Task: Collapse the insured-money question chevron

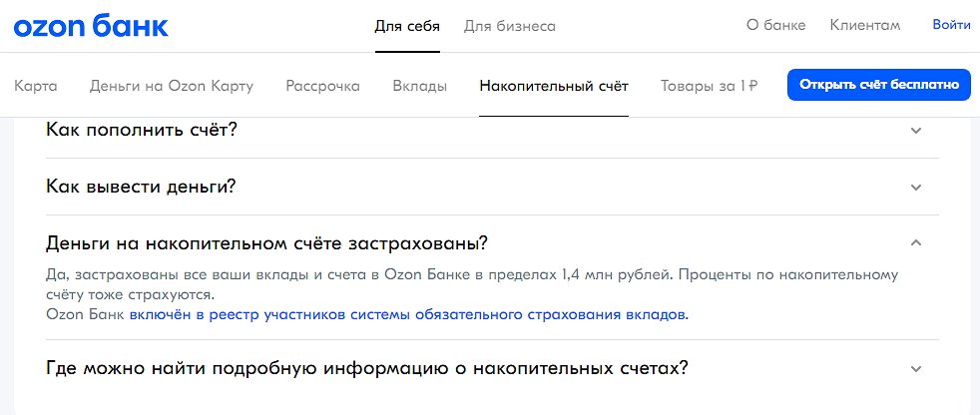Action: pos(916,243)
